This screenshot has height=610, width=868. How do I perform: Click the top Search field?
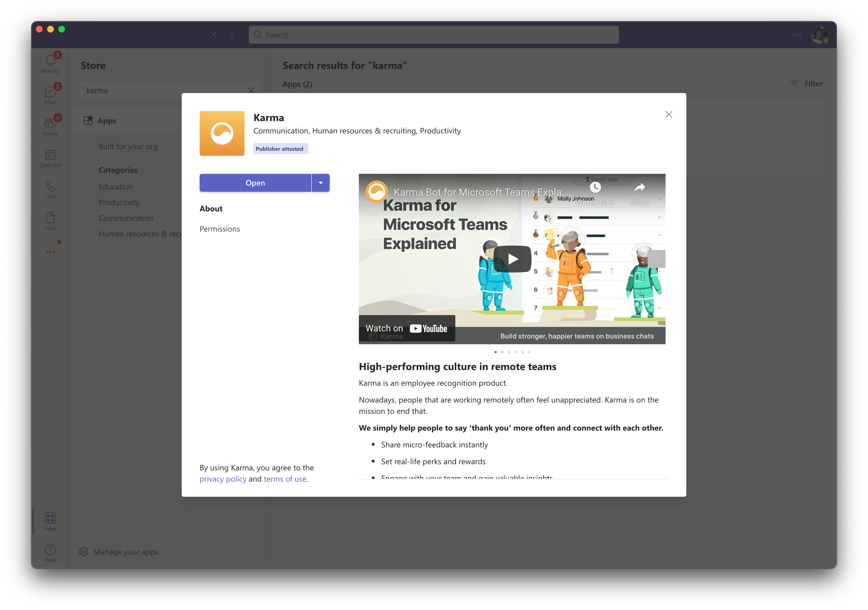(434, 35)
